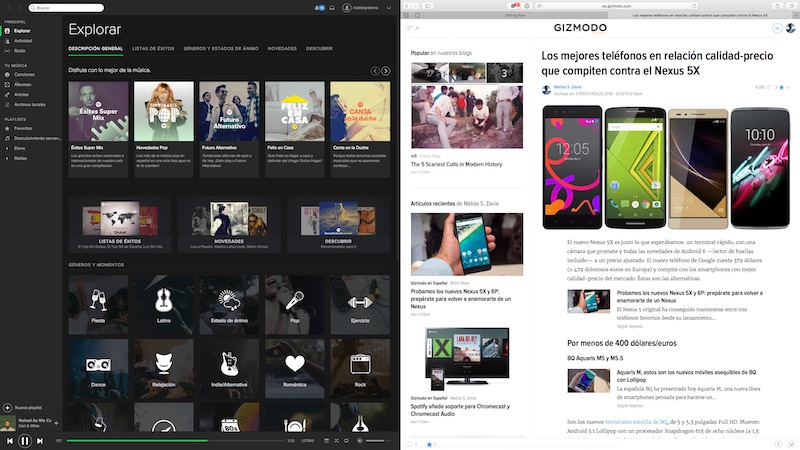Click the Spotify search field Buscar
The width and height of the screenshot is (800, 450).
pyautogui.click(x=66, y=8)
